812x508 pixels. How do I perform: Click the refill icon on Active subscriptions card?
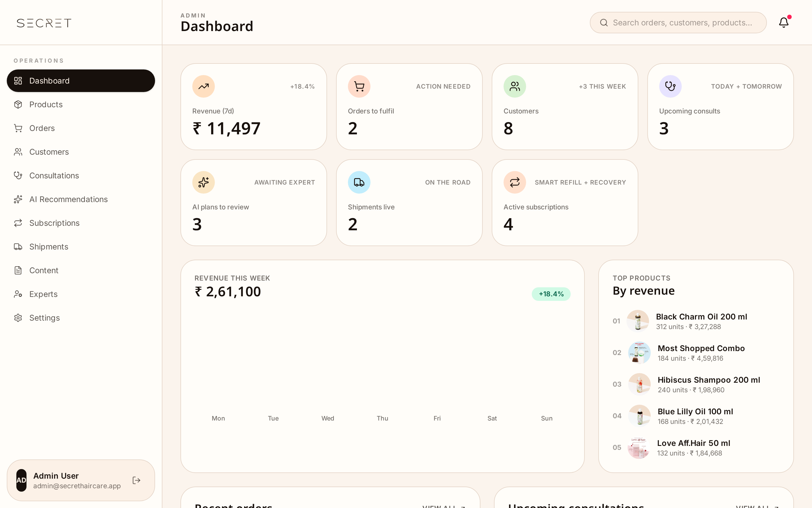(x=515, y=182)
